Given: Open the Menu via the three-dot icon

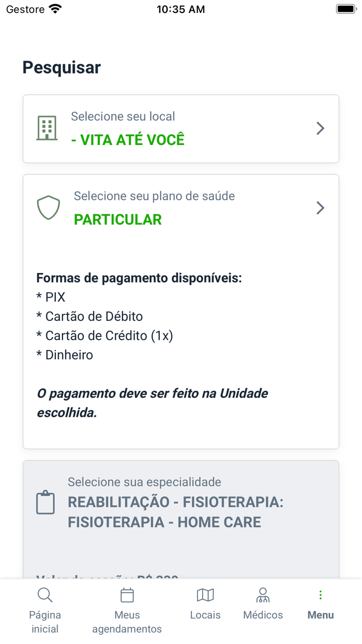Looking at the screenshot, I should tap(321, 595).
